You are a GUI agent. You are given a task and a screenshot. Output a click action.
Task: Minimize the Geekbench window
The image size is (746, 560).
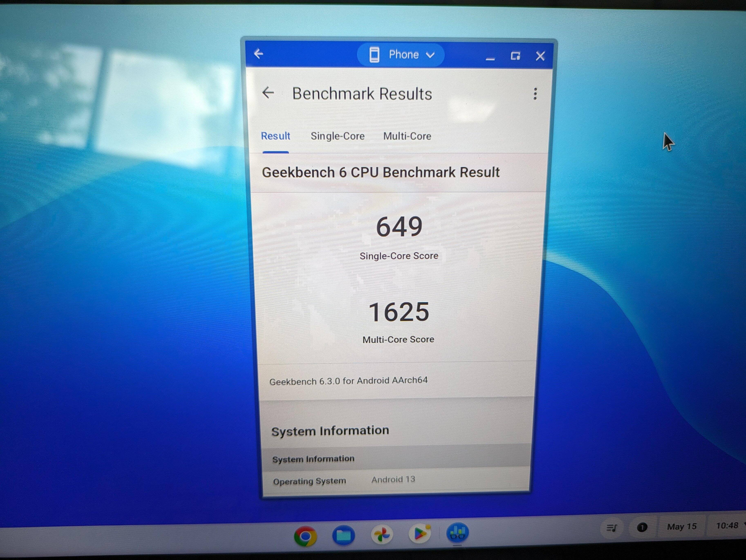(490, 57)
